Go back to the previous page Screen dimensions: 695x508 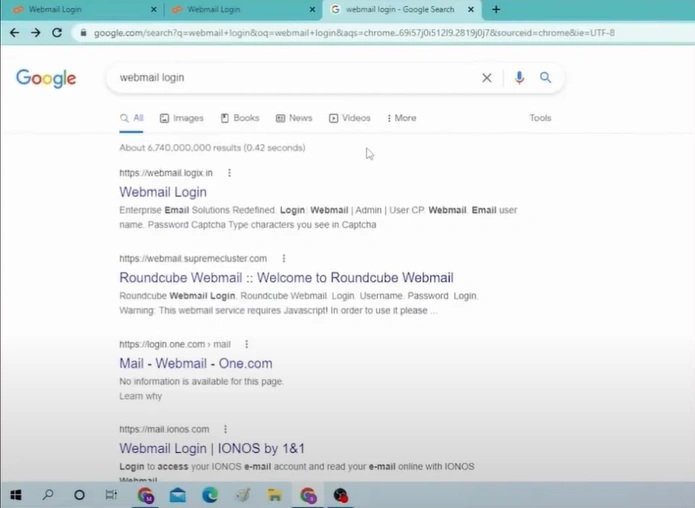[14, 32]
